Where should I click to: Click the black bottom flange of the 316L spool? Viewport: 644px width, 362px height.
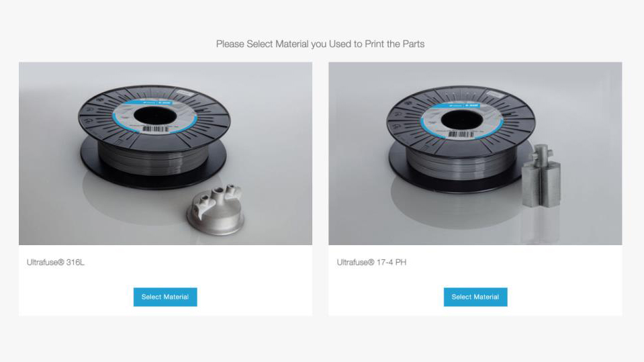(153, 181)
